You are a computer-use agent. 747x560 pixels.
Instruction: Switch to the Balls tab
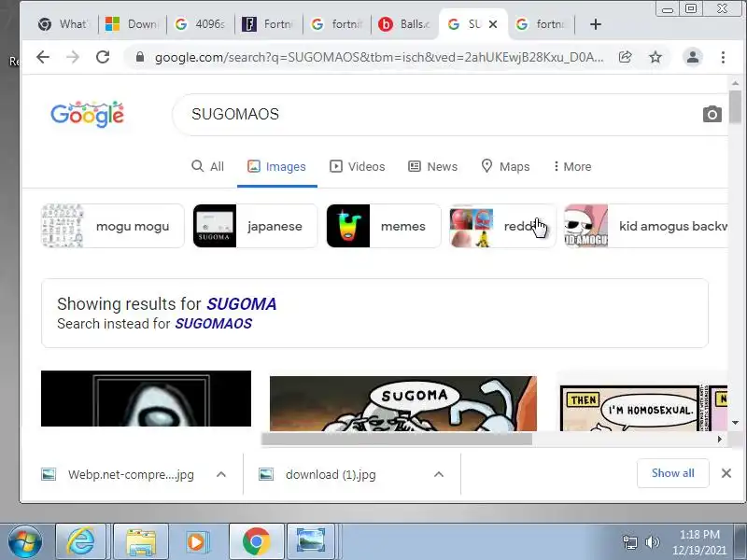point(404,24)
